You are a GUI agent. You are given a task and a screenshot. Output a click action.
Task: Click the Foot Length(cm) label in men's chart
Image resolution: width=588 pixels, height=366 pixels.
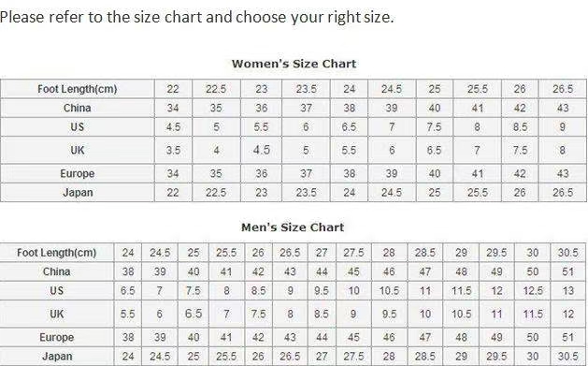pos(57,253)
